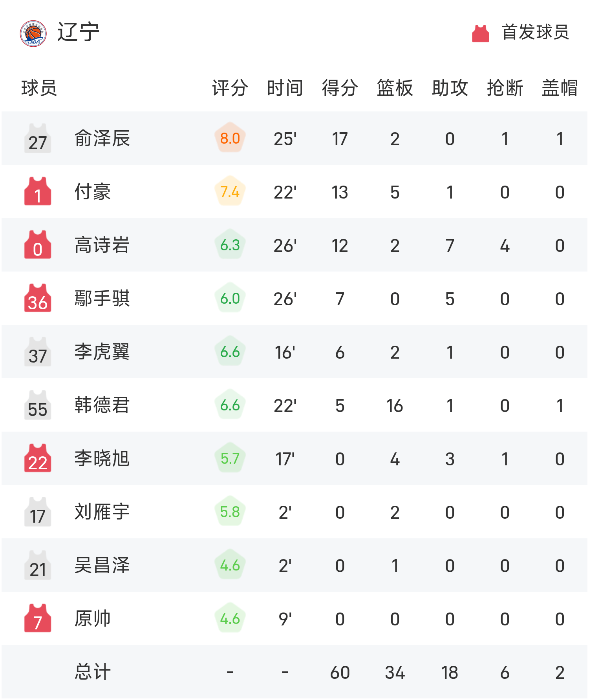Open player 韩德君 profile

click(x=102, y=405)
